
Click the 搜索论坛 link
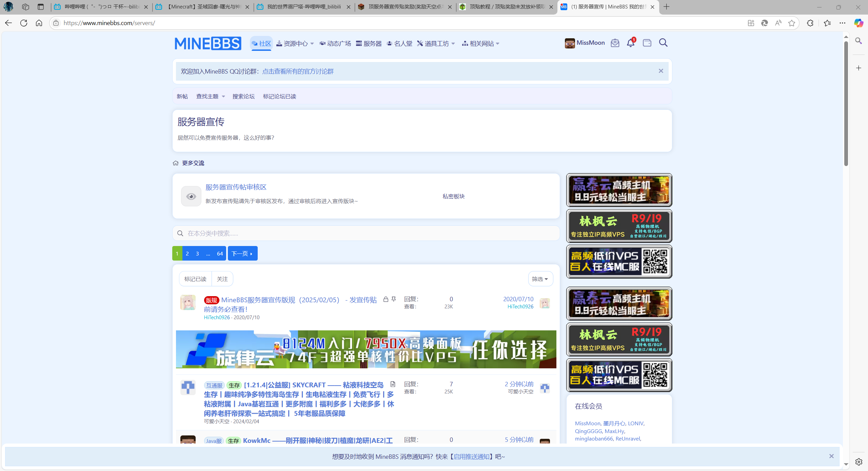click(243, 96)
